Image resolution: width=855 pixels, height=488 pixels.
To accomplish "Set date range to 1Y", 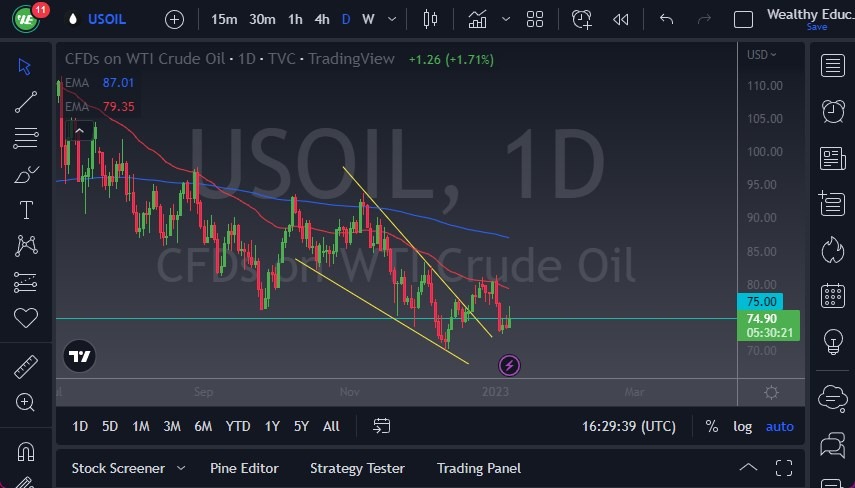I will [272, 426].
